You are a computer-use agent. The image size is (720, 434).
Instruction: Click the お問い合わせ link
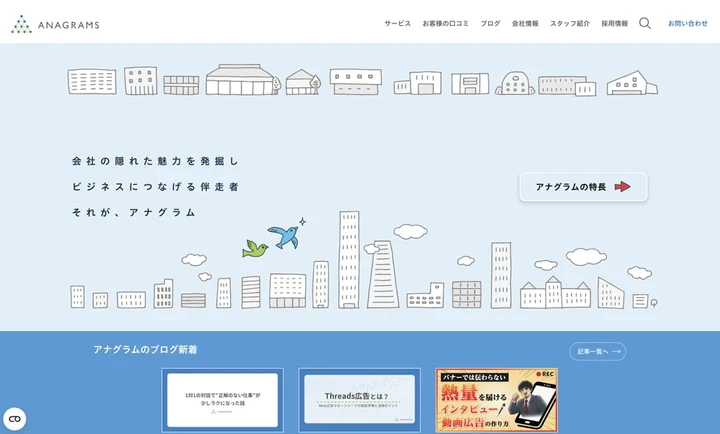(688, 23)
